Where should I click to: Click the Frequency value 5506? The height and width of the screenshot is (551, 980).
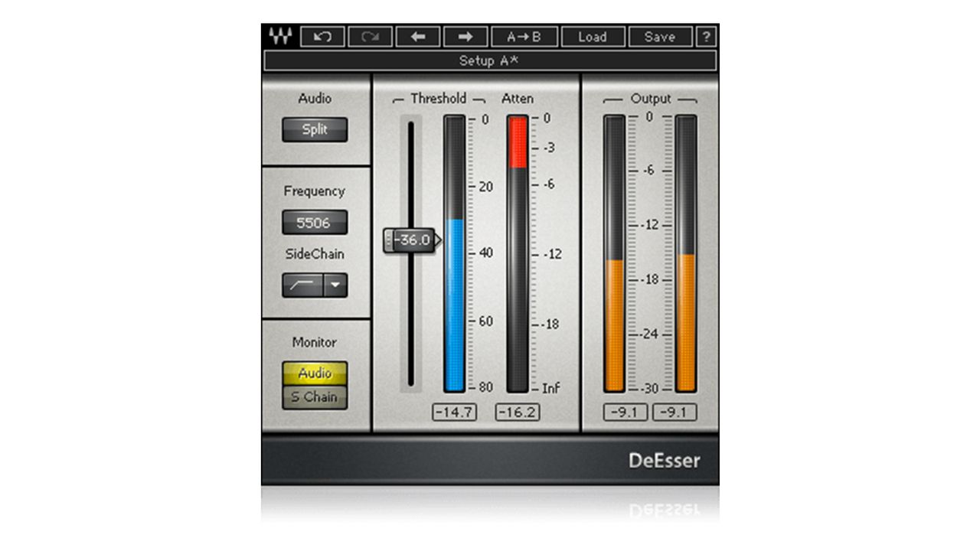(x=314, y=223)
